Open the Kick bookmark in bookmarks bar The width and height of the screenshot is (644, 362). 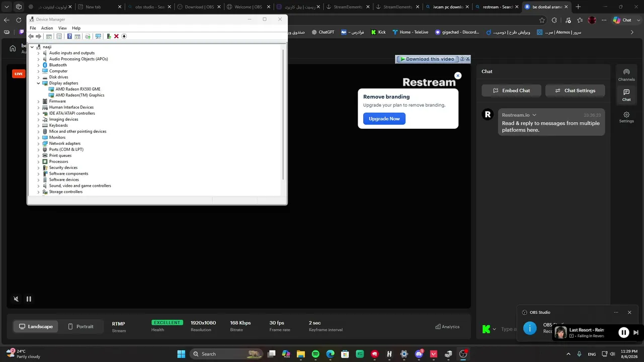click(x=378, y=32)
